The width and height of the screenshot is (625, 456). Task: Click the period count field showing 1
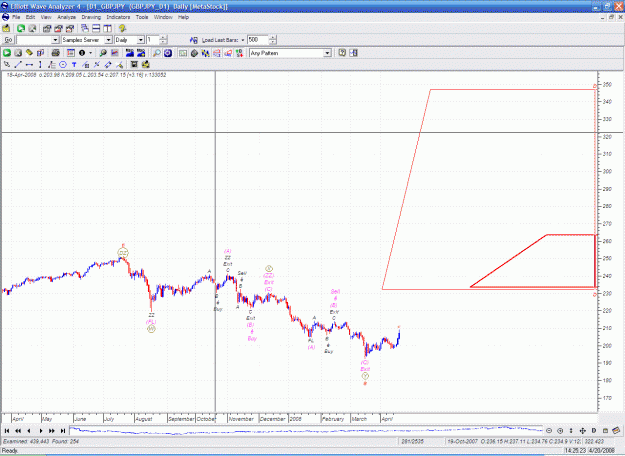(153, 40)
